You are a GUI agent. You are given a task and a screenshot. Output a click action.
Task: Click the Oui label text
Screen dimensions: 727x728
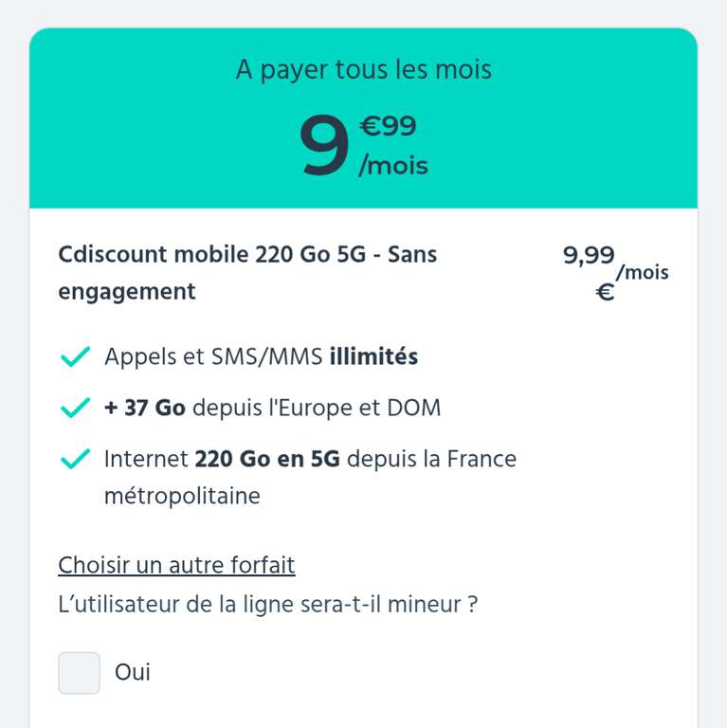click(133, 673)
